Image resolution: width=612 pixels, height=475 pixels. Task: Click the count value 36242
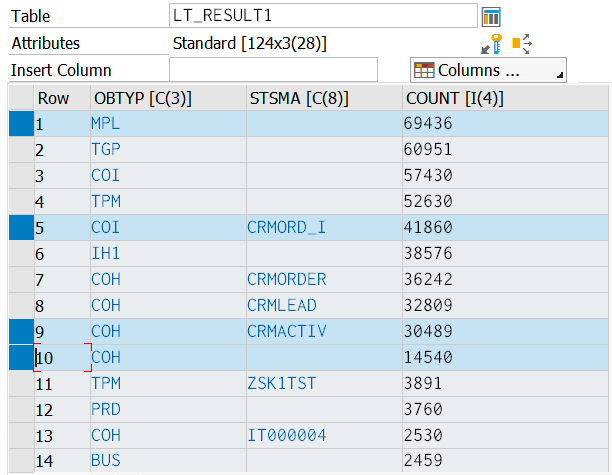click(505, 279)
